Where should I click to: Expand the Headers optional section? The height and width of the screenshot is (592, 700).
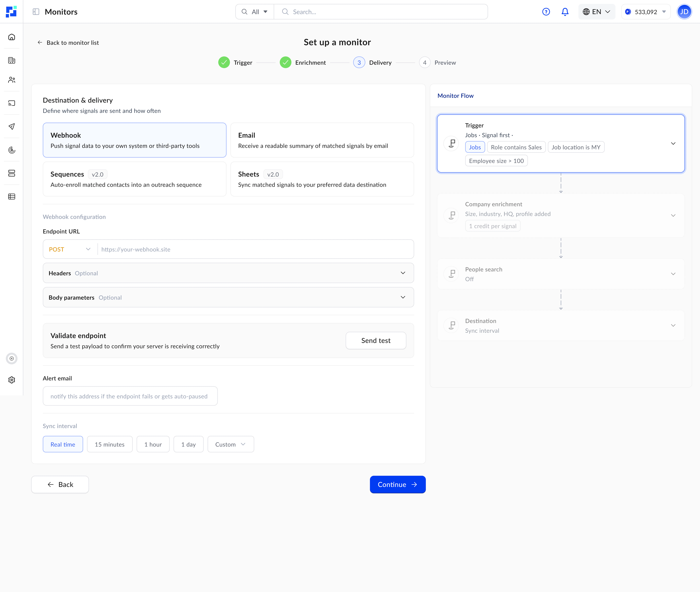pyautogui.click(x=228, y=273)
